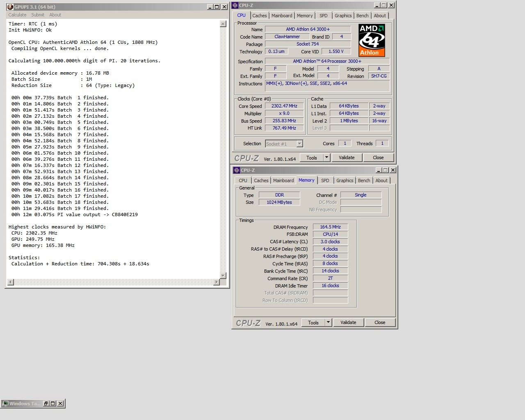The image size is (525, 420).
Task: Click Close button in lower CPU-Z
Action: (380, 322)
